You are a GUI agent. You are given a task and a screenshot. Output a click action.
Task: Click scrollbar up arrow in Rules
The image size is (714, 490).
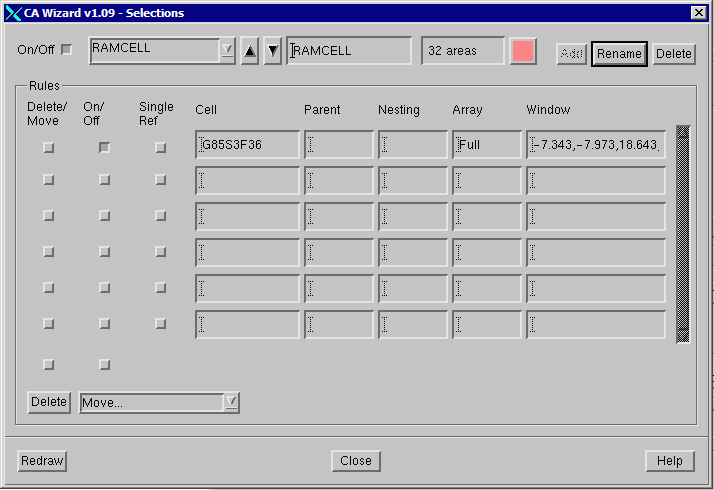point(683,132)
